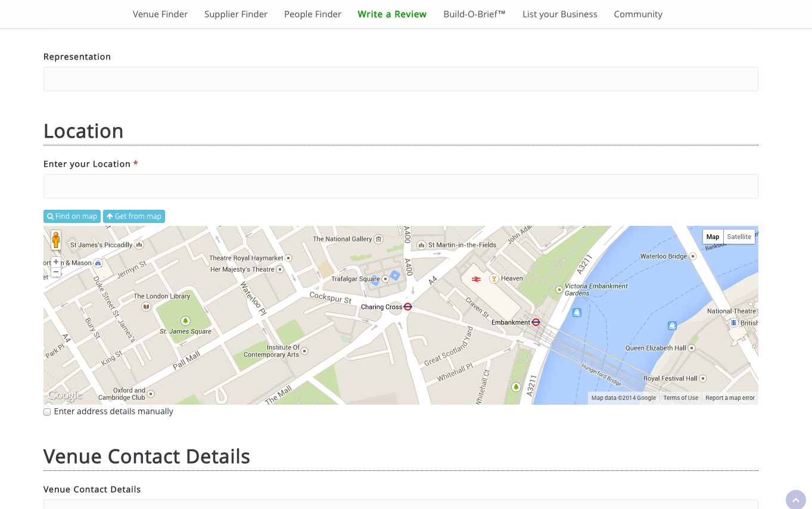Click the Embankment Pier ferry icon
The height and width of the screenshot is (509, 812).
click(x=577, y=312)
